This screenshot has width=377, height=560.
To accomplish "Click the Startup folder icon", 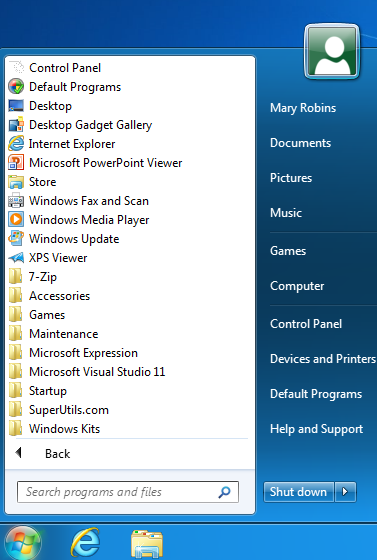I will tap(15, 391).
